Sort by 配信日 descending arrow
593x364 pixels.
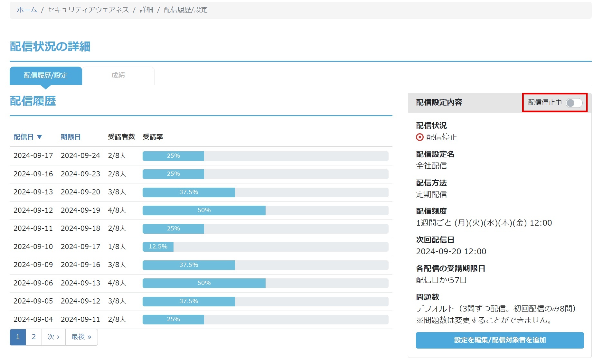click(40, 137)
